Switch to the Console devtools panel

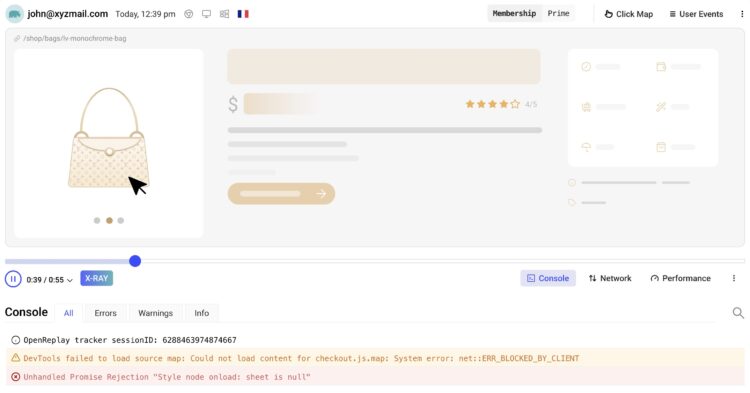[548, 278]
